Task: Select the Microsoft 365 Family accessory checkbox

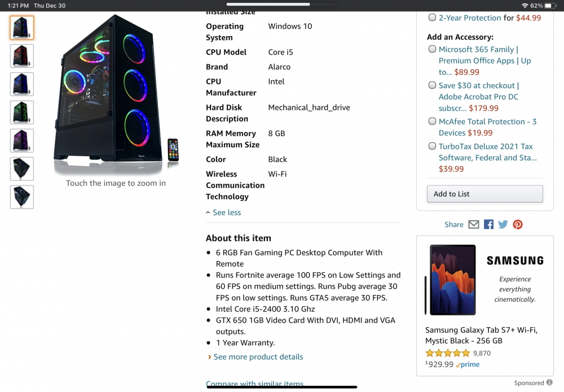Action: [432, 49]
